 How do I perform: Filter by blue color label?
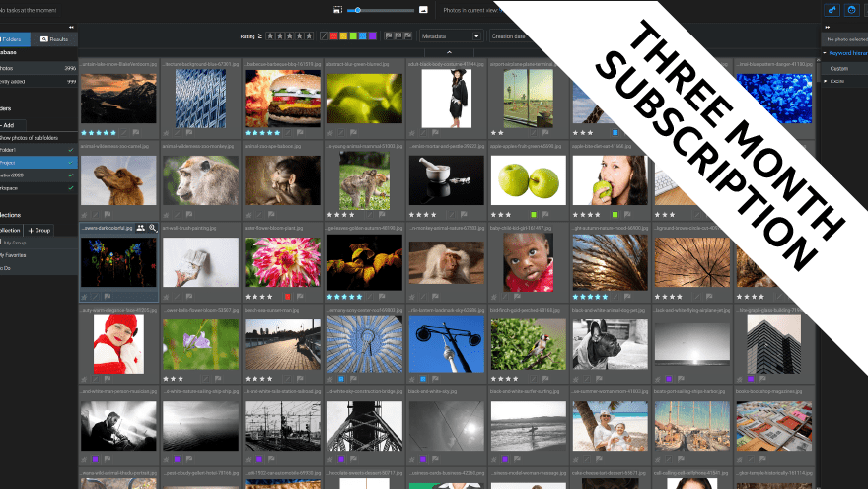[x=363, y=35]
